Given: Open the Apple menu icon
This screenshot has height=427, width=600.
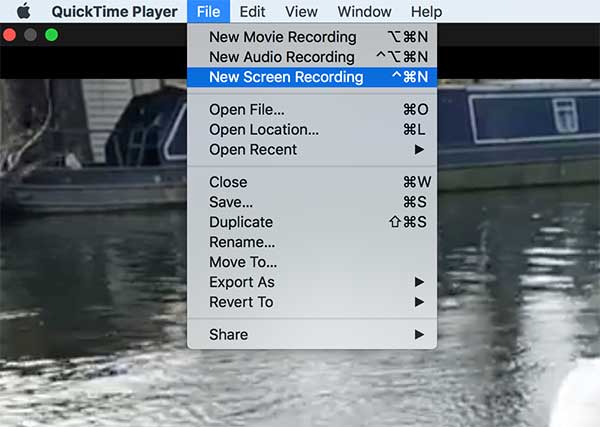Looking at the screenshot, I should point(23,11).
